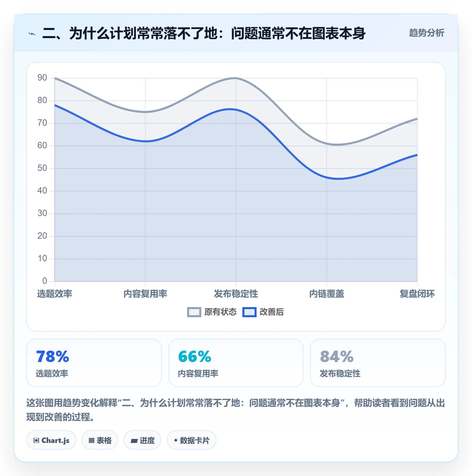Click the 内容复用率 label under 66%
The height and width of the screenshot is (476, 472).
click(198, 374)
